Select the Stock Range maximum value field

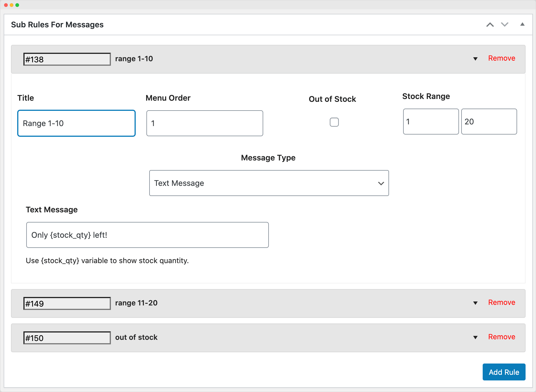[489, 122]
